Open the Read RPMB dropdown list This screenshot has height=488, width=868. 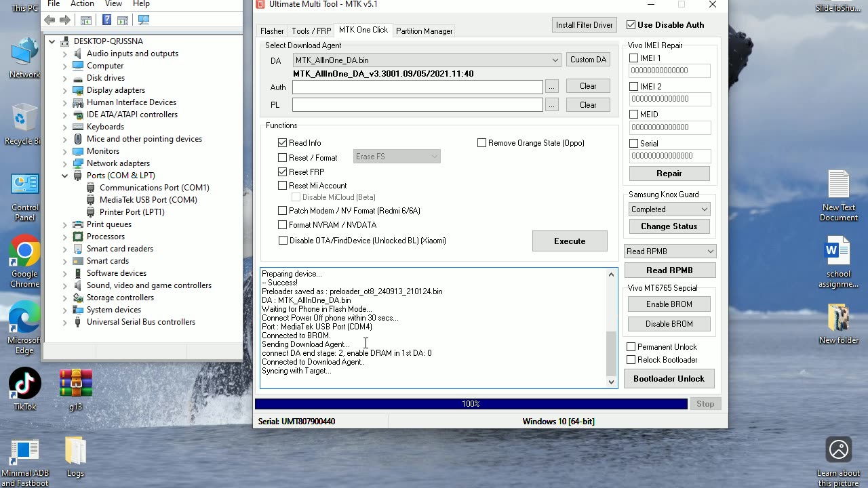pyautogui.click(x=670, y=251)
